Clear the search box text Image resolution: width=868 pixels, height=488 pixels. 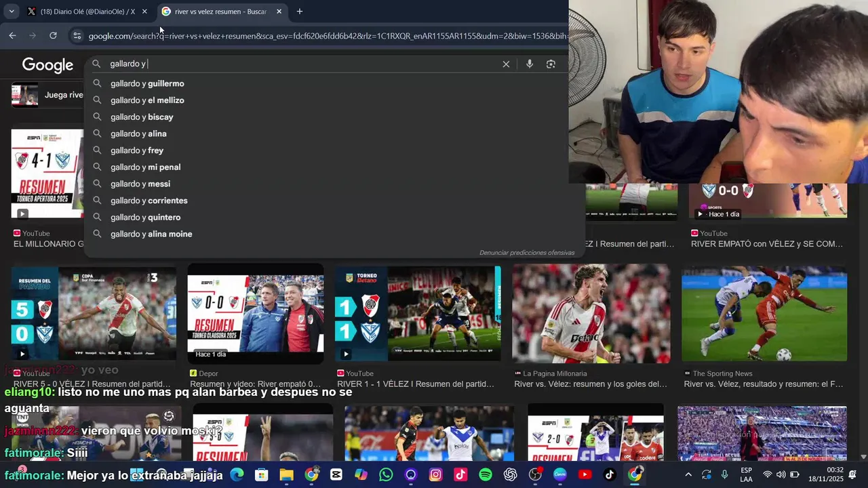coord(506,64)
